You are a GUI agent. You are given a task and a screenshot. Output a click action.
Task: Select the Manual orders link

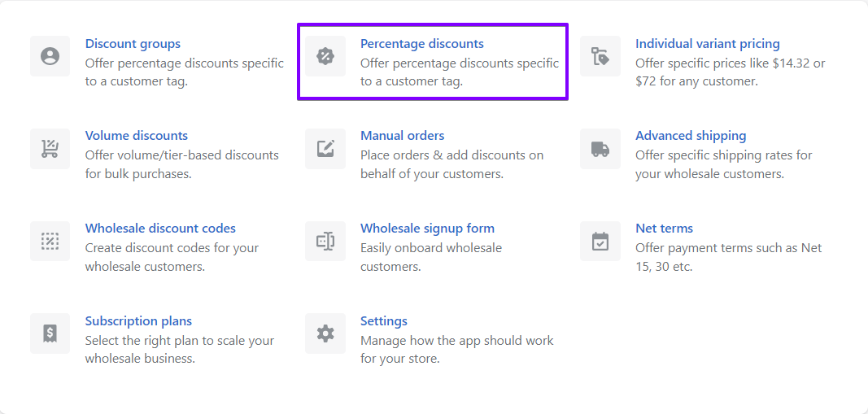403,136
